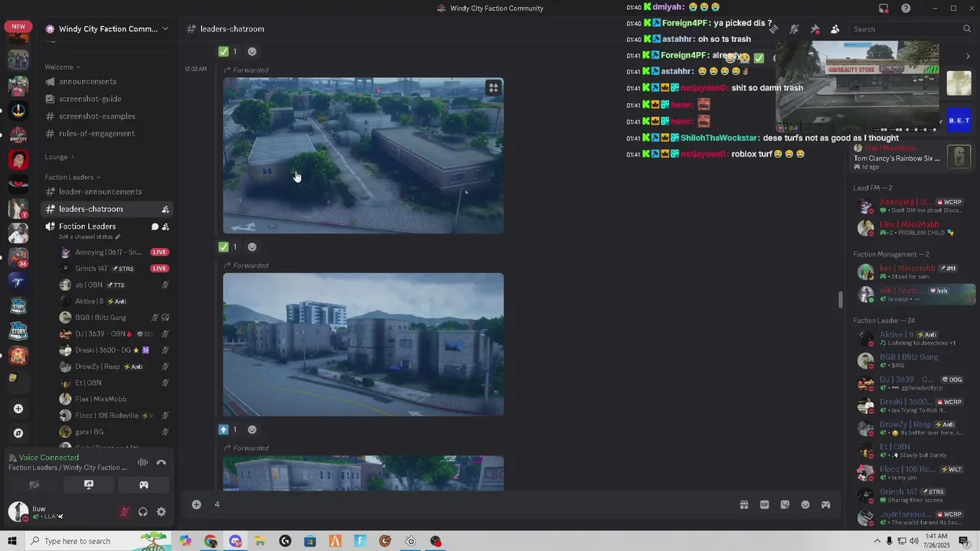Toggle deafen headphones icon
The height and width of the screenshot is (551, 980).
142,512
